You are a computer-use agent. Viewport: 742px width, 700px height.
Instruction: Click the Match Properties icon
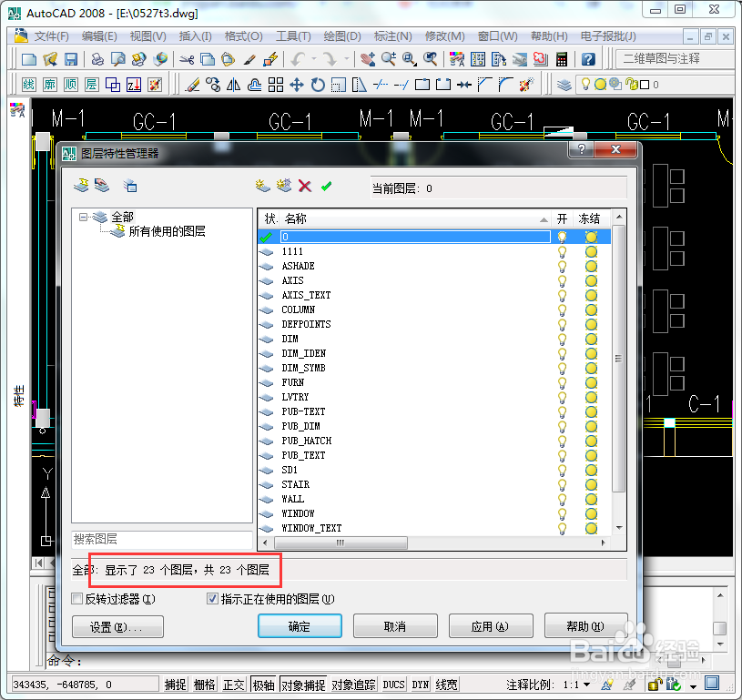(249, 59)
